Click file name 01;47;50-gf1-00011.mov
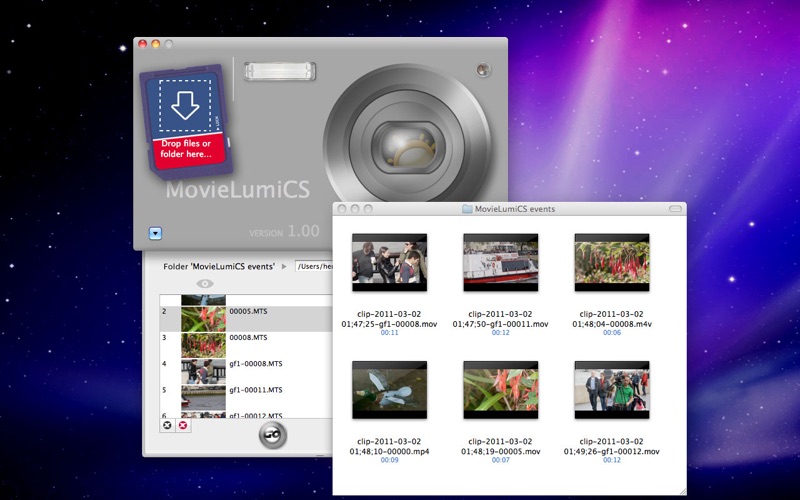 click(501, 323)
